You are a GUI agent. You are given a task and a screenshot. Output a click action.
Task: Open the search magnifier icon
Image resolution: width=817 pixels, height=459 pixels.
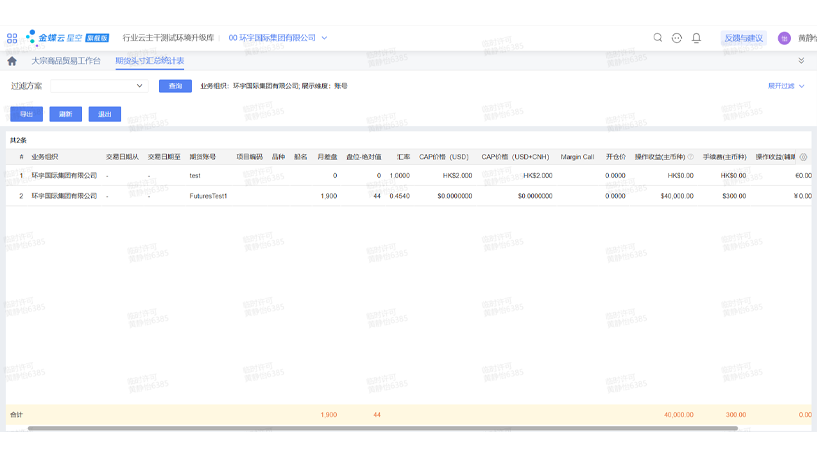click(658, 38)
